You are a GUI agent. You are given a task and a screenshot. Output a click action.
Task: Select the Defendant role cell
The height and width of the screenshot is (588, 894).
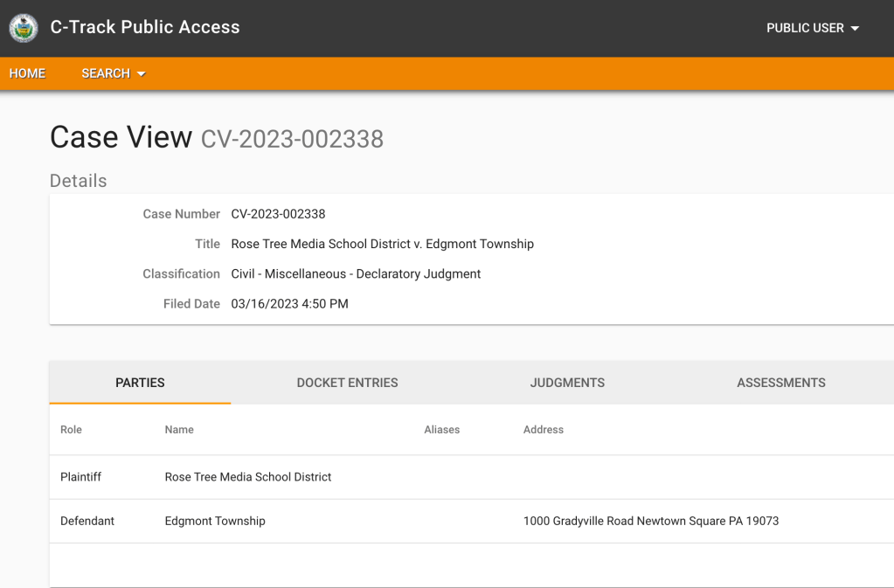coord(87,521)
